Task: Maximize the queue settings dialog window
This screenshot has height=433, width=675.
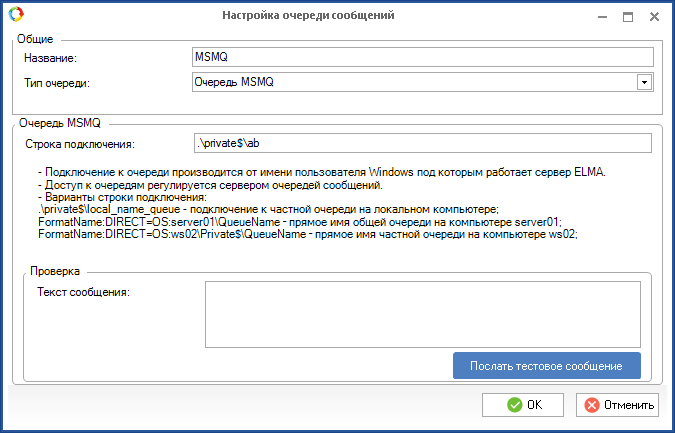Action: 628,17
